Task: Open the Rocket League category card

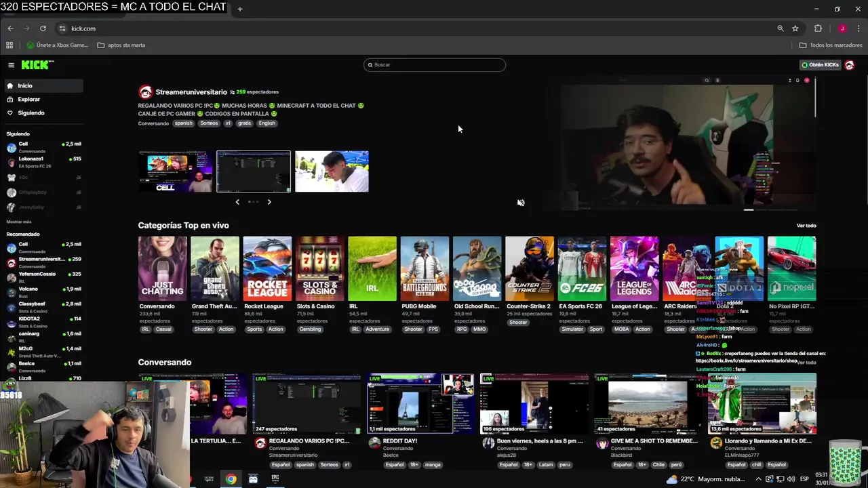Action: 267,268
